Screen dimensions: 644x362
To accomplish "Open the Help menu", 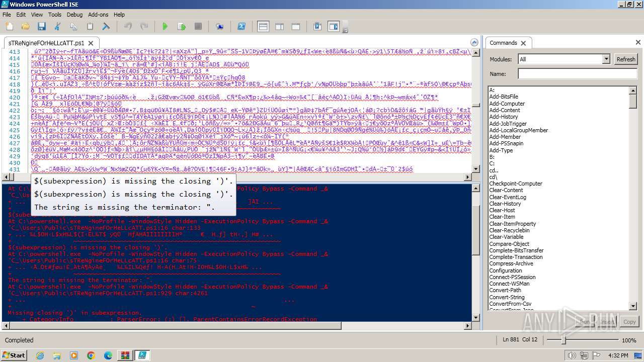I will click(x=119, y=15).
